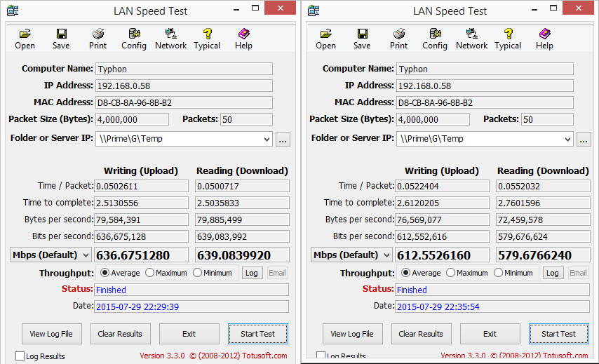Click Packet Size field in right window

pos(433,119)
